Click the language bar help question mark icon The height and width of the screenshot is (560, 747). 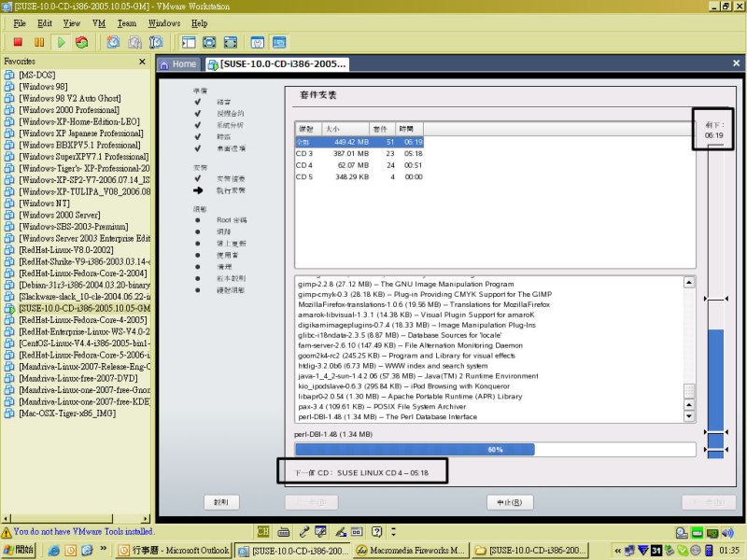[x=377, y=531]
